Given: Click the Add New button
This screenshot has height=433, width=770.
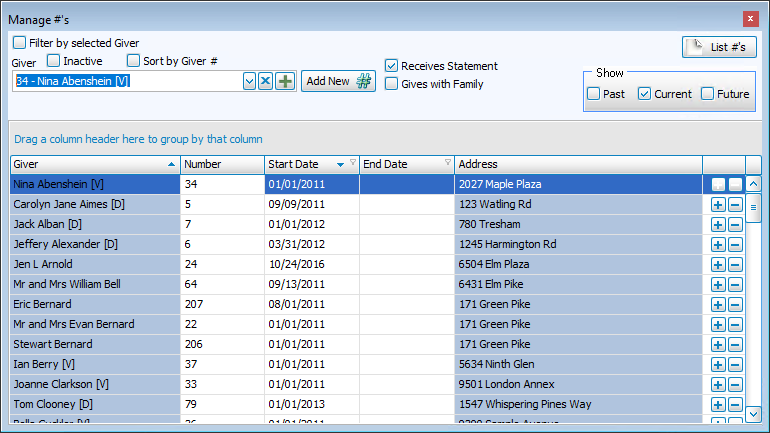Looking at the screenshot, I should click(x=338, y=82).
